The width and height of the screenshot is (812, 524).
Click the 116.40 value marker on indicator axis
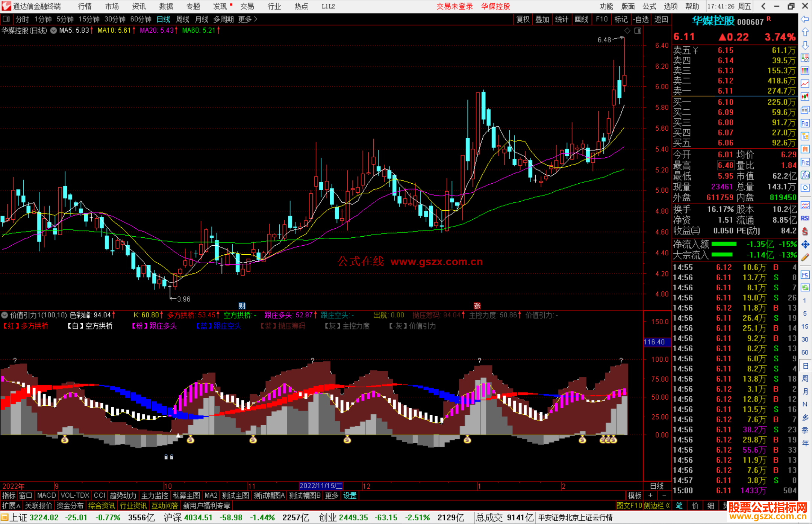[656, 342]
